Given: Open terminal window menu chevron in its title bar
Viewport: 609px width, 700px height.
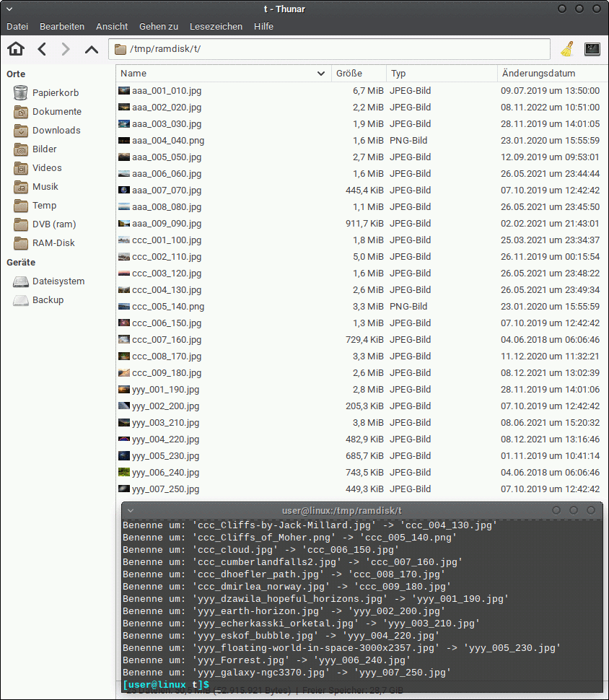Looking at the screenshot, I should pos(131,510).
